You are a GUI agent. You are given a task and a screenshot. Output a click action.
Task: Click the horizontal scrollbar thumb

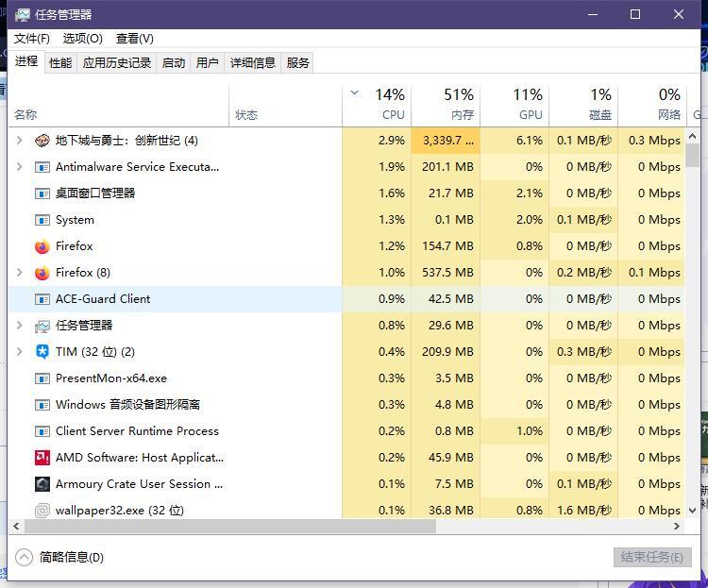pos(230,526)
